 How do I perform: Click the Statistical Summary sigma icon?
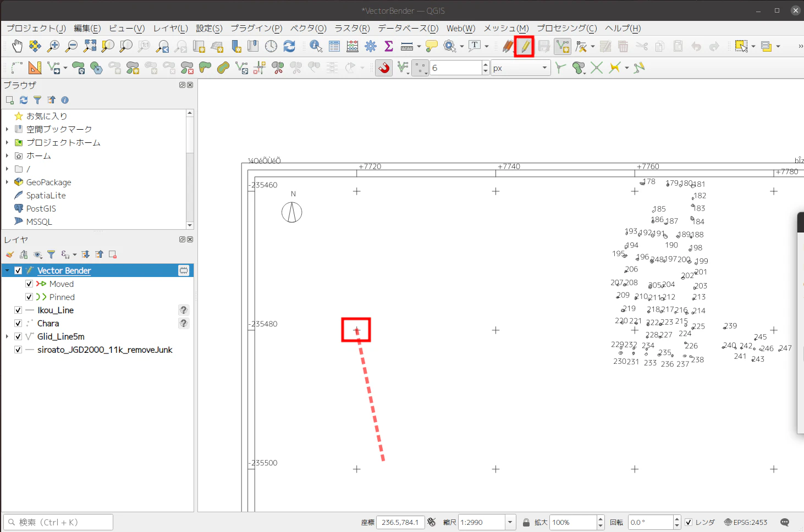389,46
